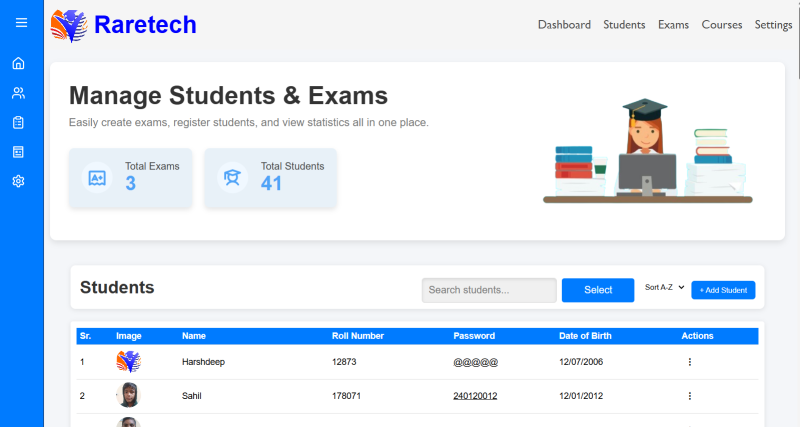Open actions menu for Harshdeep row

tap(689, 362)
